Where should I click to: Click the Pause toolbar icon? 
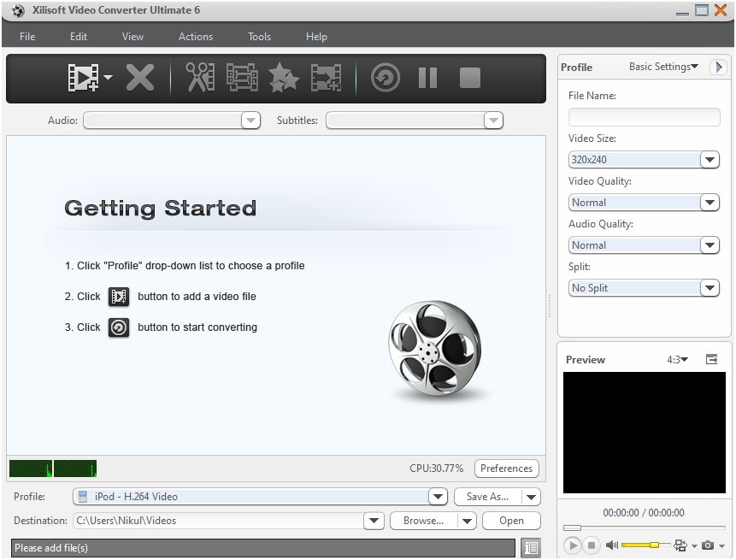[427, 78]
